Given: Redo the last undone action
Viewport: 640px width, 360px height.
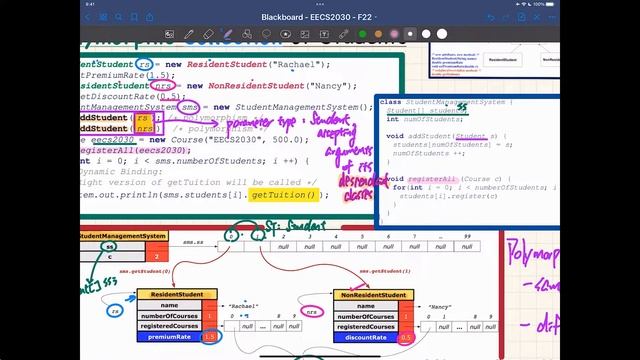Looking at the screenshot, I should [x=506, y=18].
